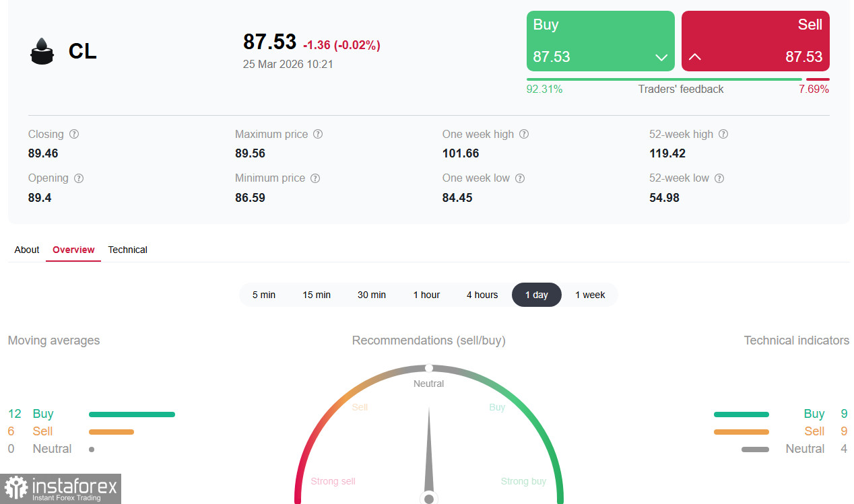This screenshot has width=854, height=504.
Task: Click the Technical indicators Neutral bar
Action: pos(755,449)
